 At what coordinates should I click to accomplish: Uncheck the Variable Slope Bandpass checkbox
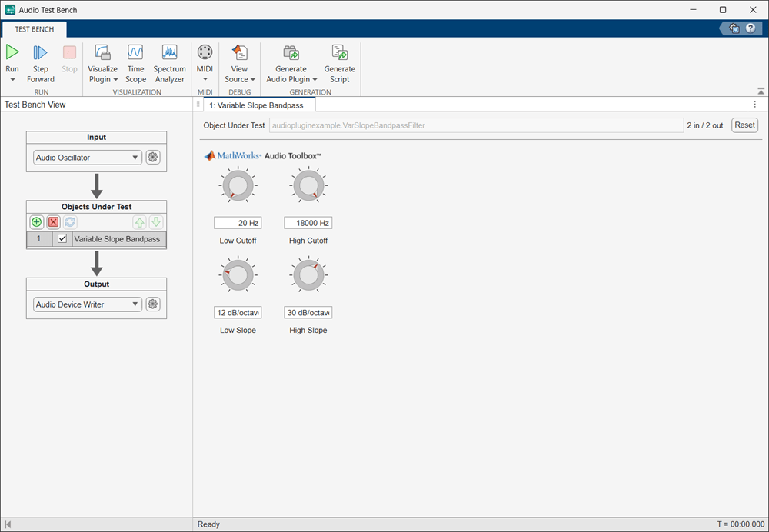pyautogui.click(x=62, y=239)
